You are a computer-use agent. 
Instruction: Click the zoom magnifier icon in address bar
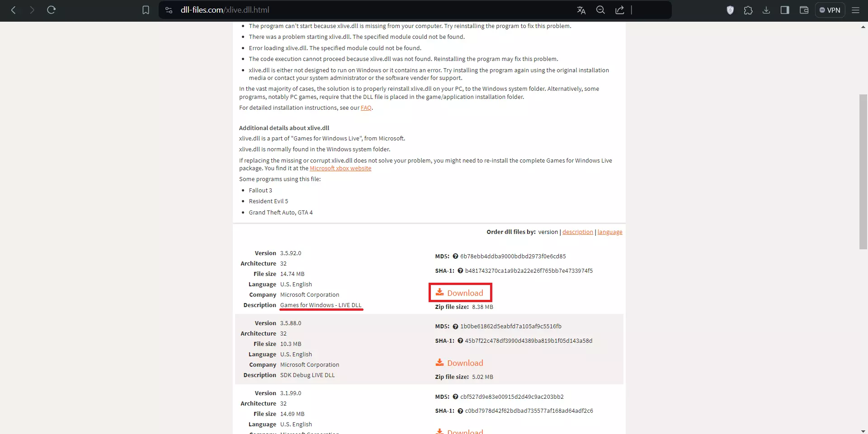(x=600, y=10)
